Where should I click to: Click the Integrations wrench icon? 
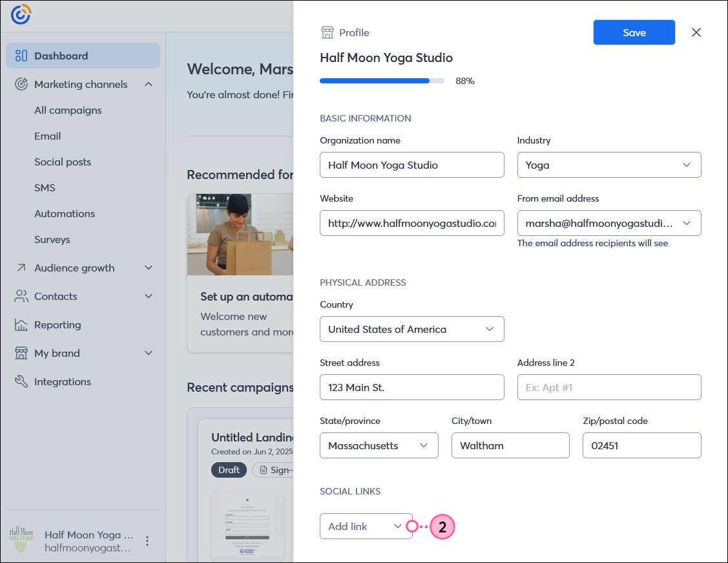point(21,381)
